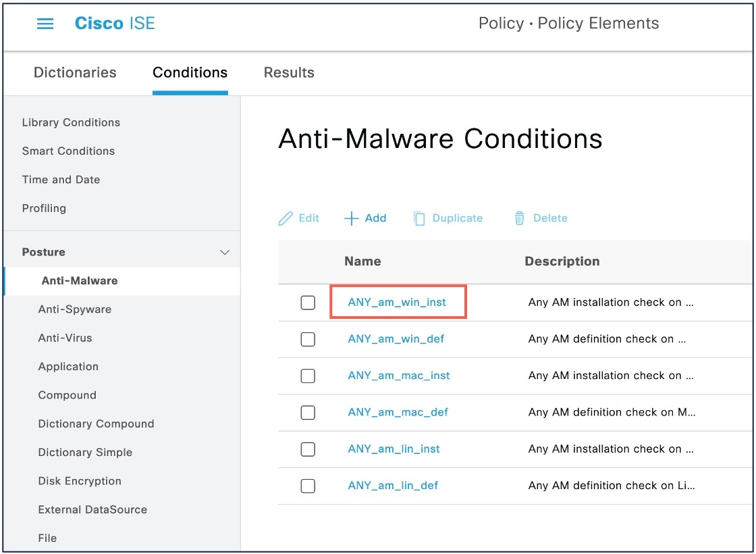Viewport: 756px width, 554px height.
Task: Select Application under Posture
Action: pos(68,367)
